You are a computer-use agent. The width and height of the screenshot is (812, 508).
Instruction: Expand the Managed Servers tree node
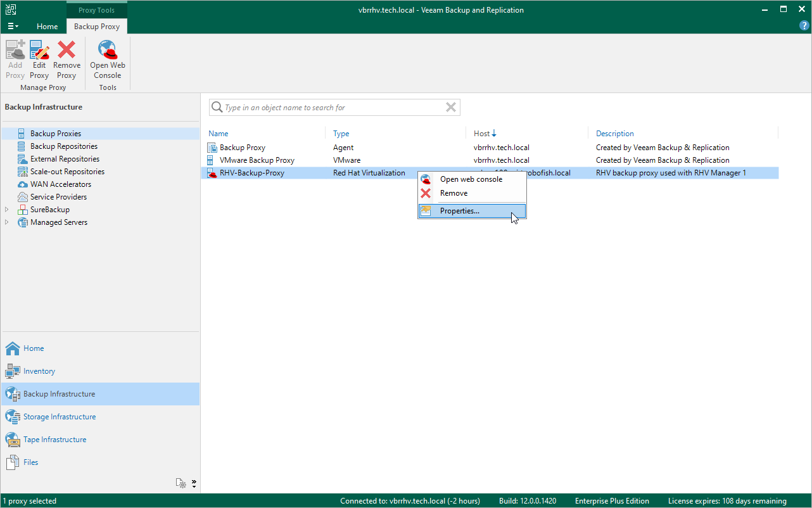click(8, 222)
